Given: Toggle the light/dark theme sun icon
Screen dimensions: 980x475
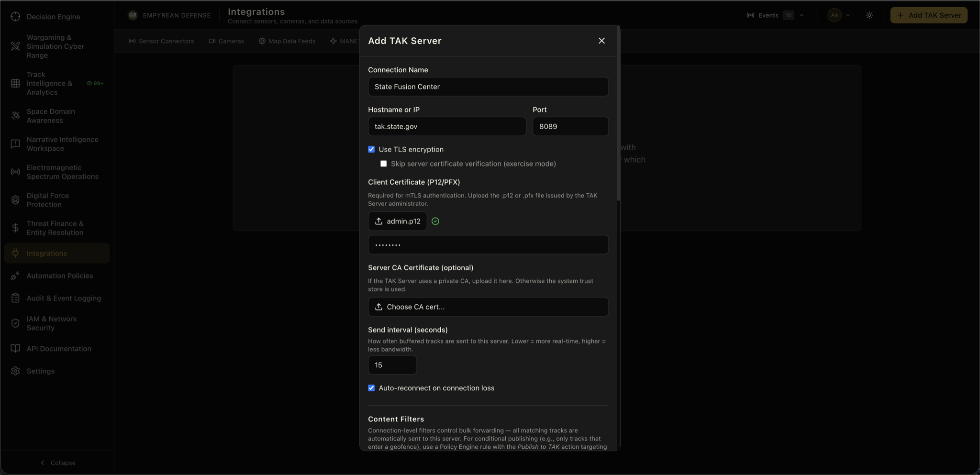Looking at the screenshot, I should pyautogui.click(x=869, y=15).
